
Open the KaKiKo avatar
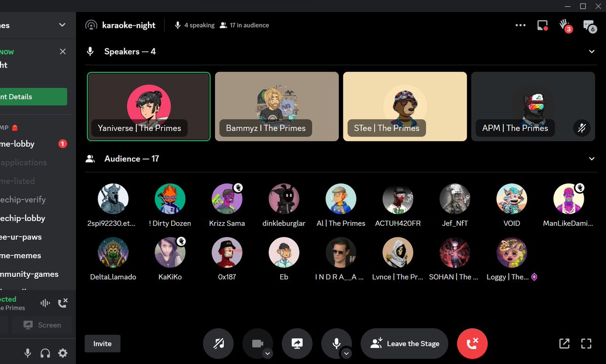(x=170, y=252)
